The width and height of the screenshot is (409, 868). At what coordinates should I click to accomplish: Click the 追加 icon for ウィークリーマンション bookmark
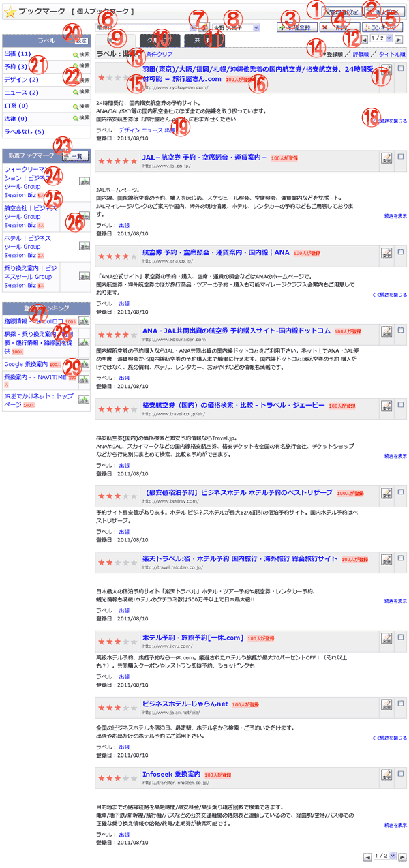click(x=85, y=181)
